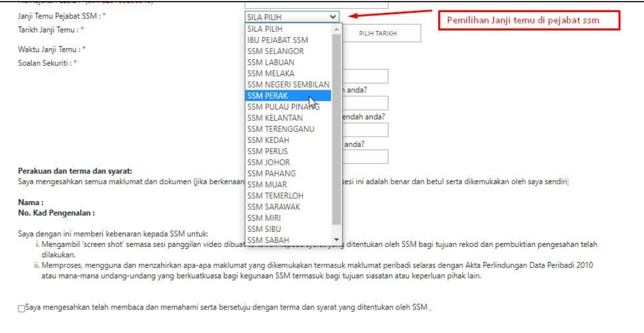Screen dimensions: 644x333
Task: Pick SSM SABAH option
Action: click(x=288, y=240)
